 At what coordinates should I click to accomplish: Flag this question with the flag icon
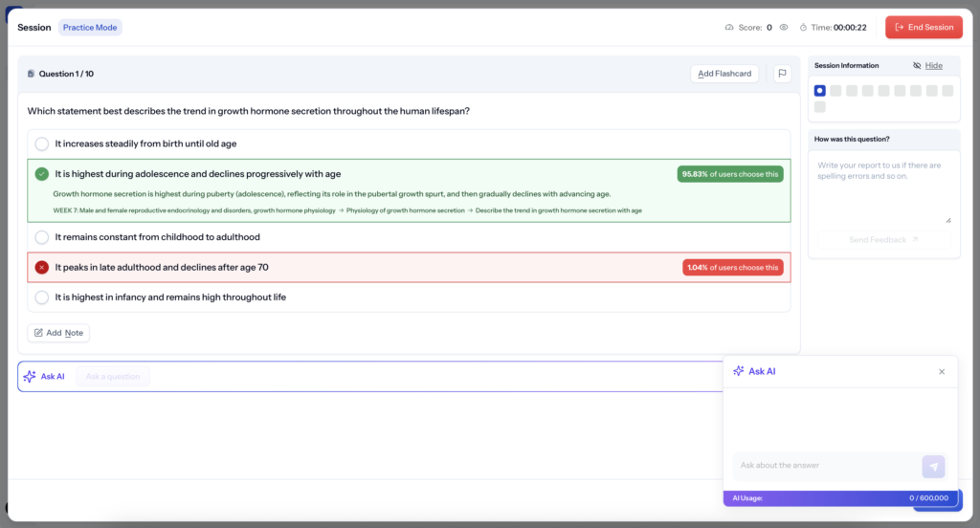(x=782, y=74)
